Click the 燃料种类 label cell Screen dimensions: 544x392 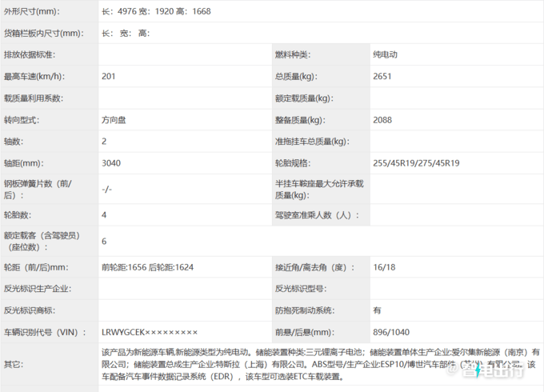(292, 55)
